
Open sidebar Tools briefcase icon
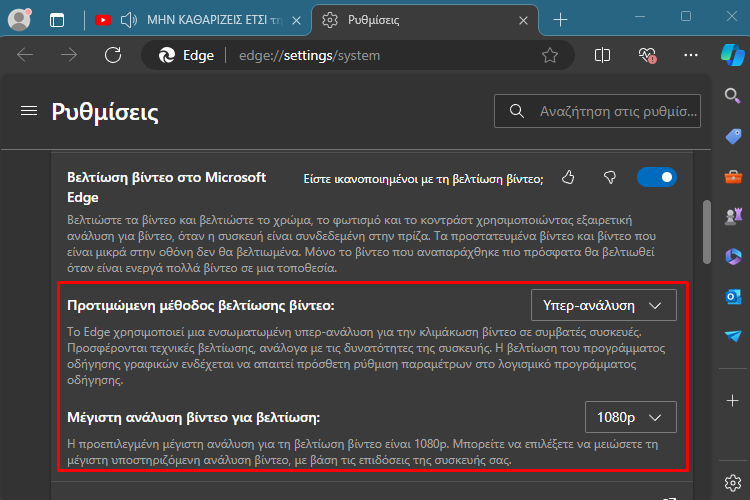732,177
